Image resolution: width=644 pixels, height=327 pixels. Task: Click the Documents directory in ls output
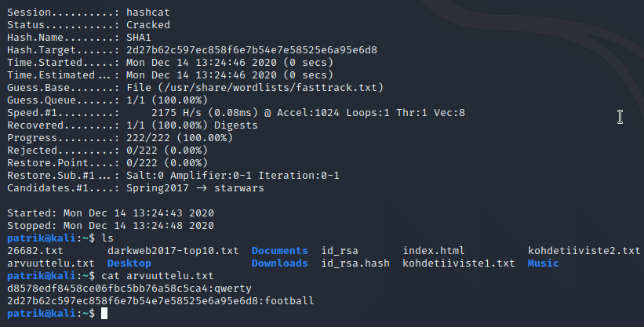tap(280, 251)
